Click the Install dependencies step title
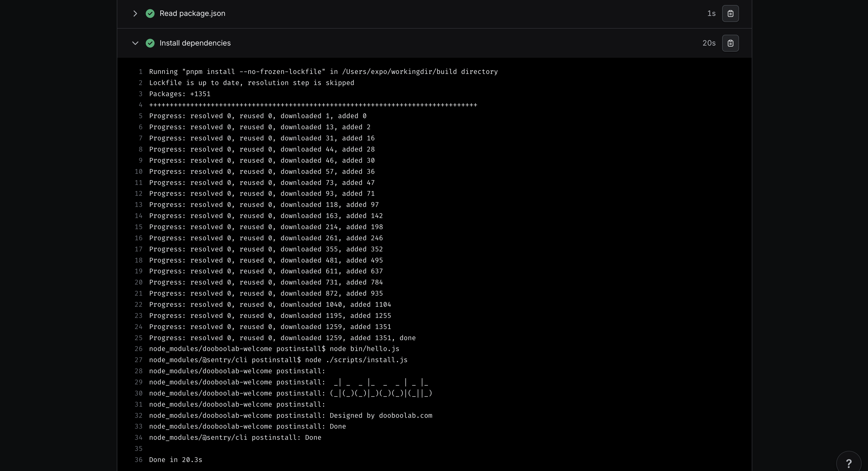This screenshot has width=868, height=471. coord(195,43)
